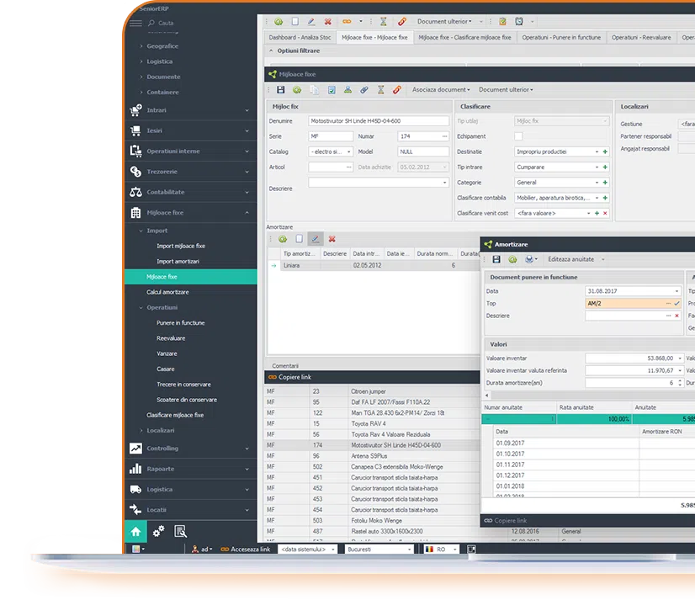Click the paperclip icon in Mijloace fixe toolbar
Screen dimensions: 695x616
click(x=363, y=89)
